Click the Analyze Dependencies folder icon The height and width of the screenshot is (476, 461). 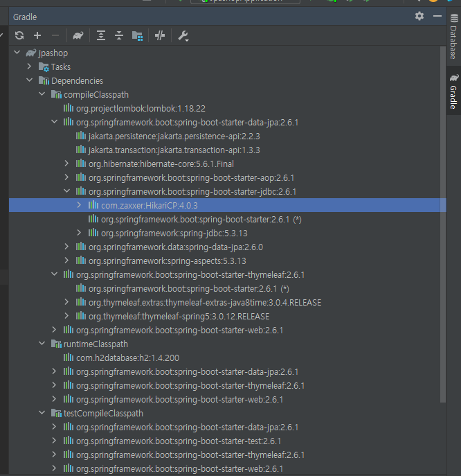pos(137,36)
